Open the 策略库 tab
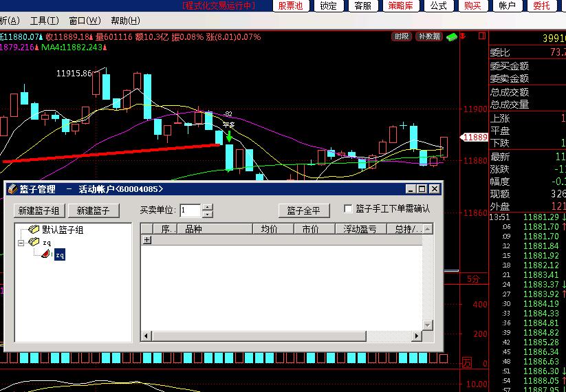This screenshot has height=392, width=566. pos(401,6)
